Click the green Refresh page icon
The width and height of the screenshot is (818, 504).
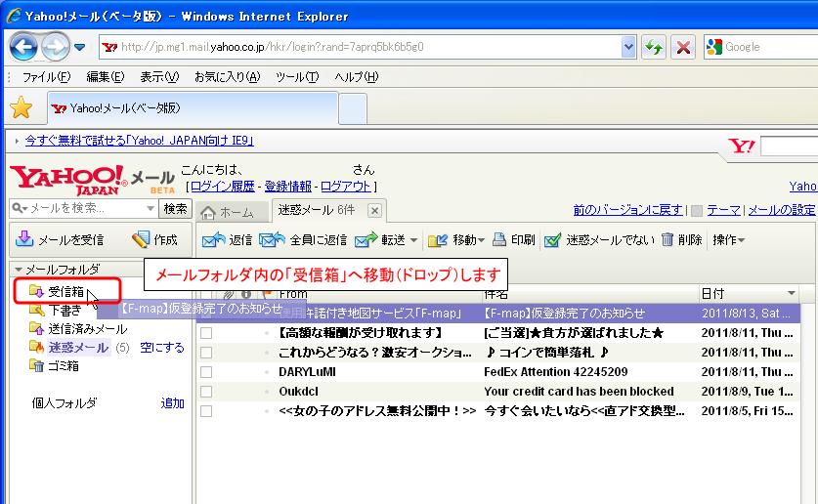654,48
